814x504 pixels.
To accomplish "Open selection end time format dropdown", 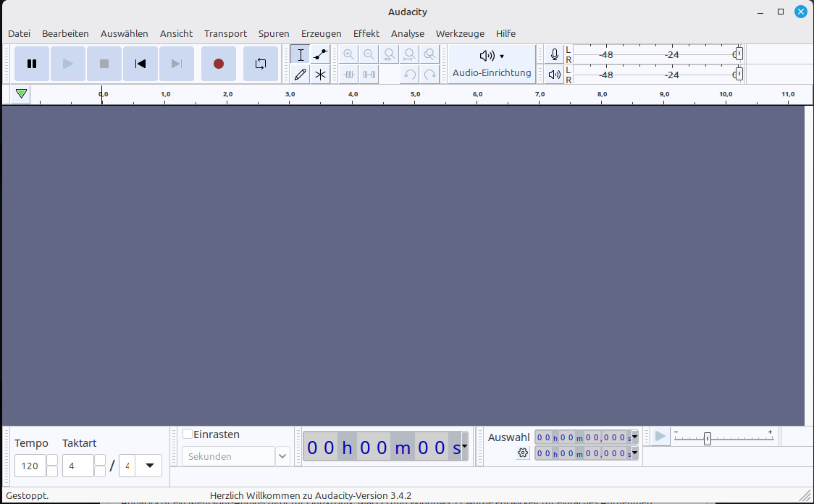I will click(634, 453).
